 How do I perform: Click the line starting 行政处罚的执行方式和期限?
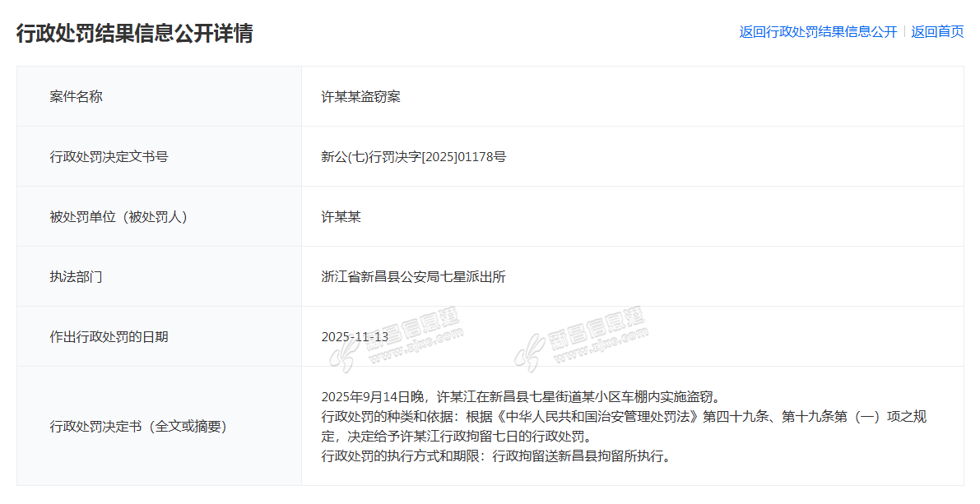(x=495, y=455)
